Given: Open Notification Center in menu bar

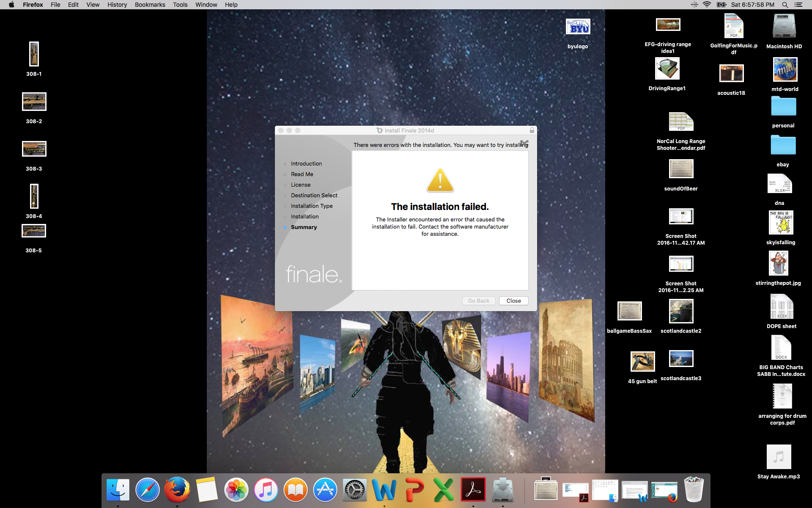Looking at the screenshot, I should coord(798,5).
